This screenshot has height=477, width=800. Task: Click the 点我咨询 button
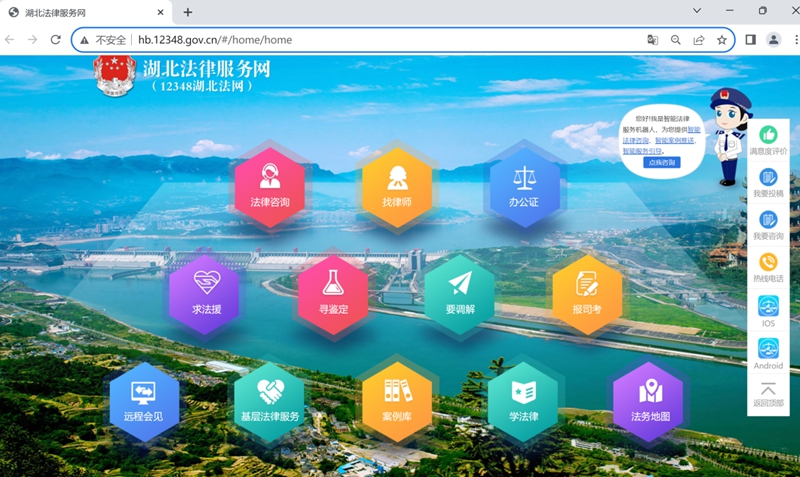tap(662, 162)
